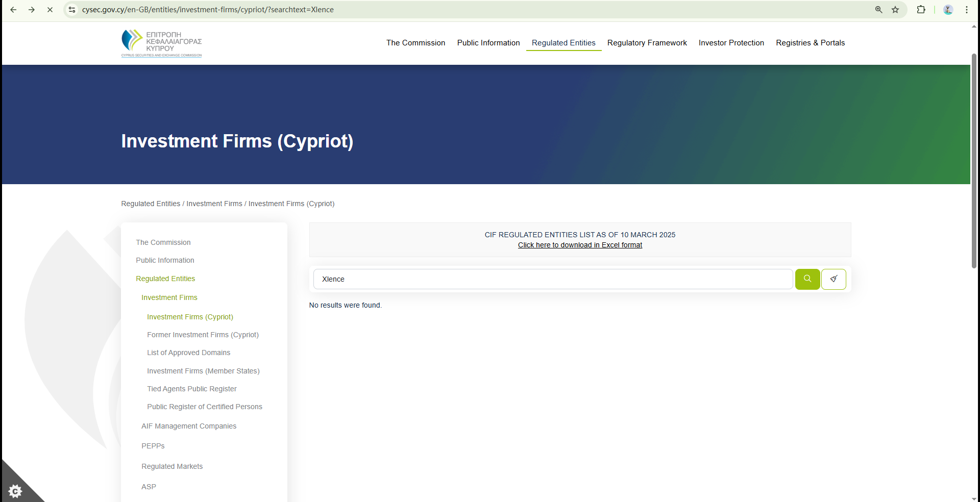
Task: Open Tied Agents Public Register
Action: click(191, 389)
